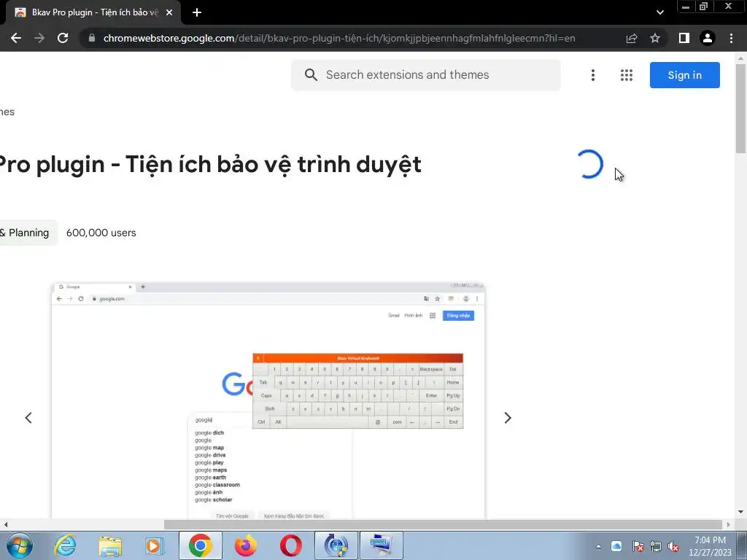Click the Search extensions and themes field

[x=425, y=75]
